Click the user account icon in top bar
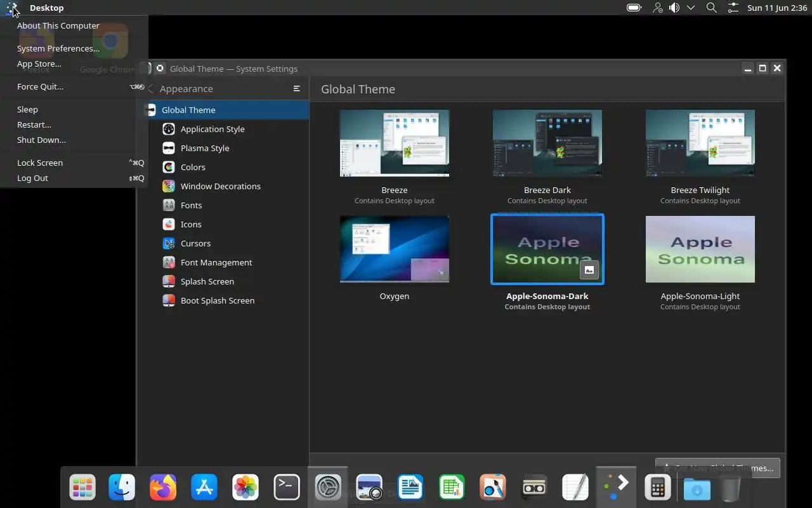This screenshot has height=508, width=812. click(658, 8)
